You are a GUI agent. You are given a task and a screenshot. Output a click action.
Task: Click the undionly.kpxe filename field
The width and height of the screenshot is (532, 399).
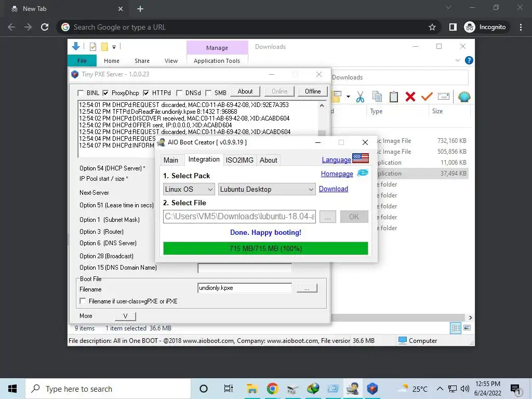(x=245, y=288)
